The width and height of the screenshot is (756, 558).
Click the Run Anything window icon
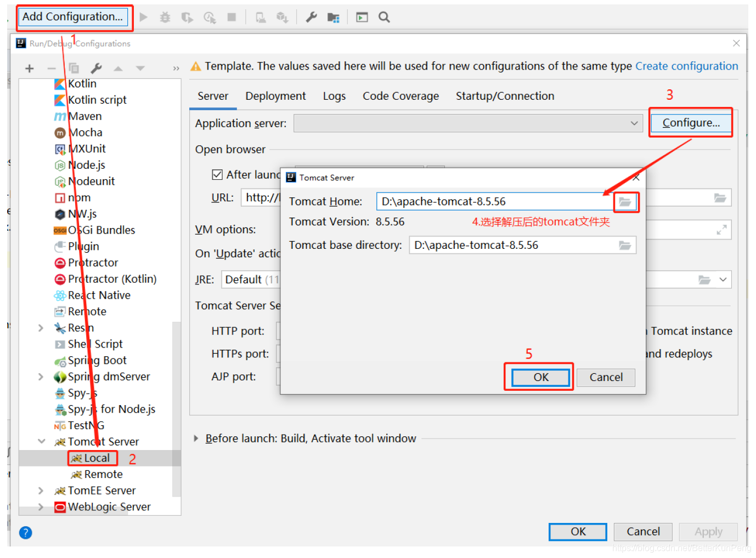click(x=362, y=18)
